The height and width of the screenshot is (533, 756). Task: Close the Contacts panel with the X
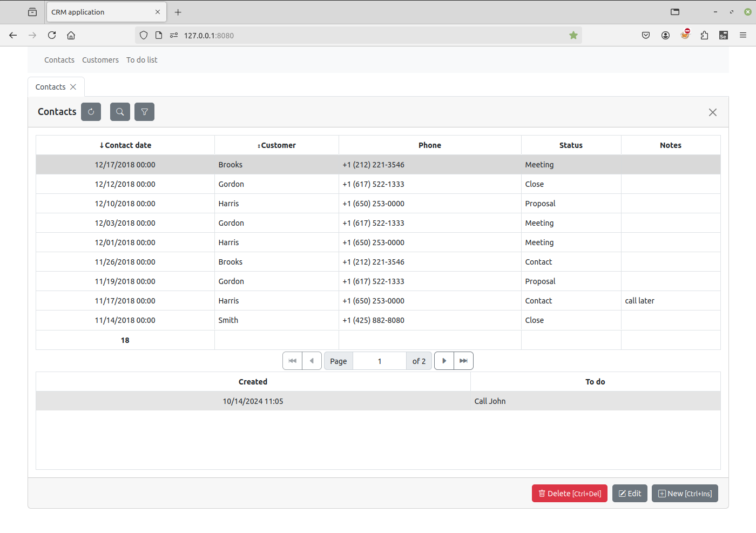(x=712, y=112)
